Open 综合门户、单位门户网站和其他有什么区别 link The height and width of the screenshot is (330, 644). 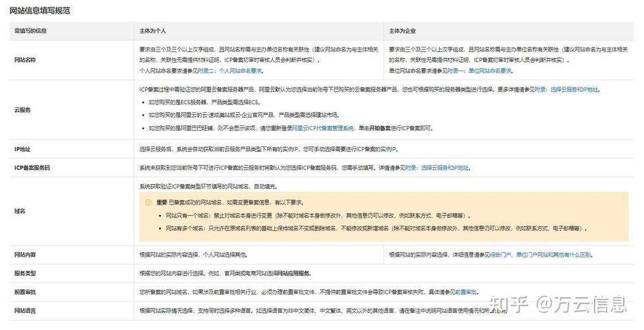click(x=541, y=255)
